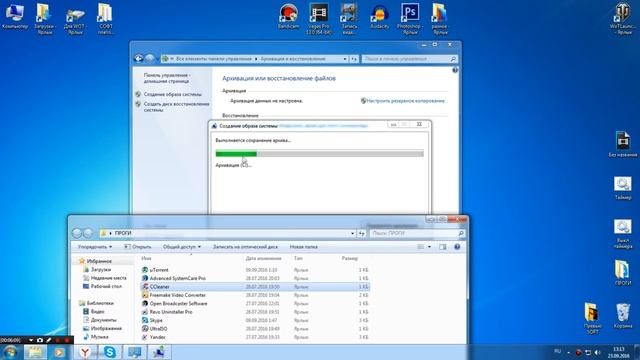
Task: Open the Загрузки shortcut folder on desktop
Action: (x=45, y=18)
